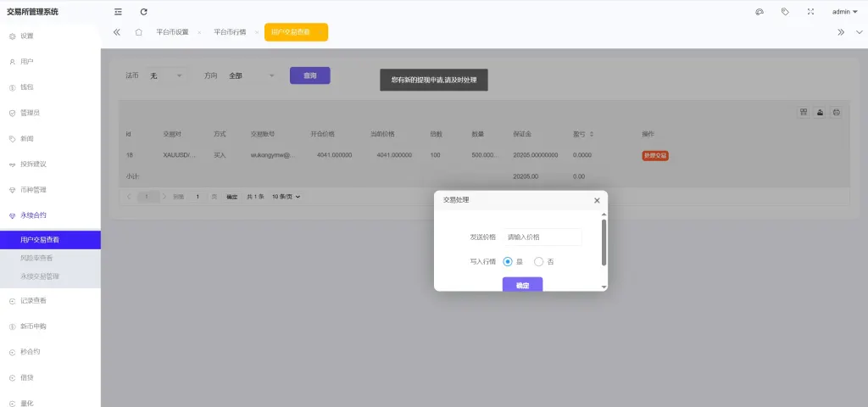Click the 处理交易 button for order 18
Viewport: 868px width, 407px height.
[655, 156]
